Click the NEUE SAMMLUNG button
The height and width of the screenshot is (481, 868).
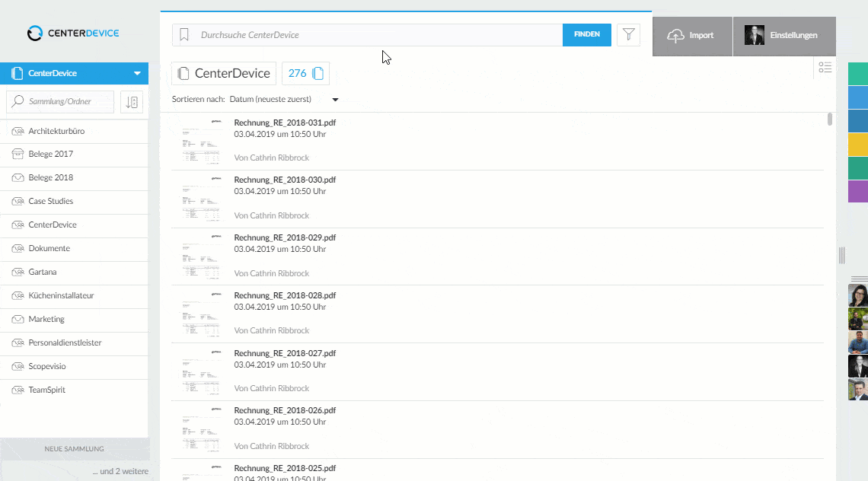coord(74,449)
